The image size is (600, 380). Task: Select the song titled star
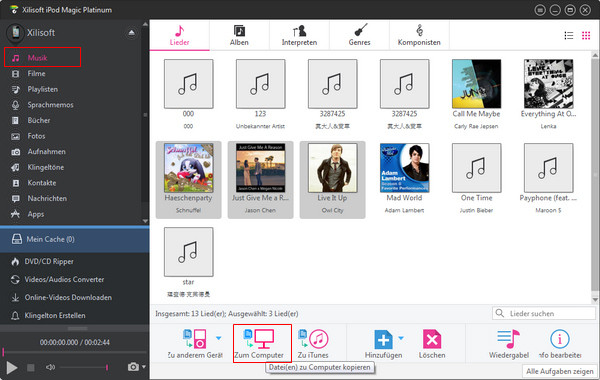[188, 263]
